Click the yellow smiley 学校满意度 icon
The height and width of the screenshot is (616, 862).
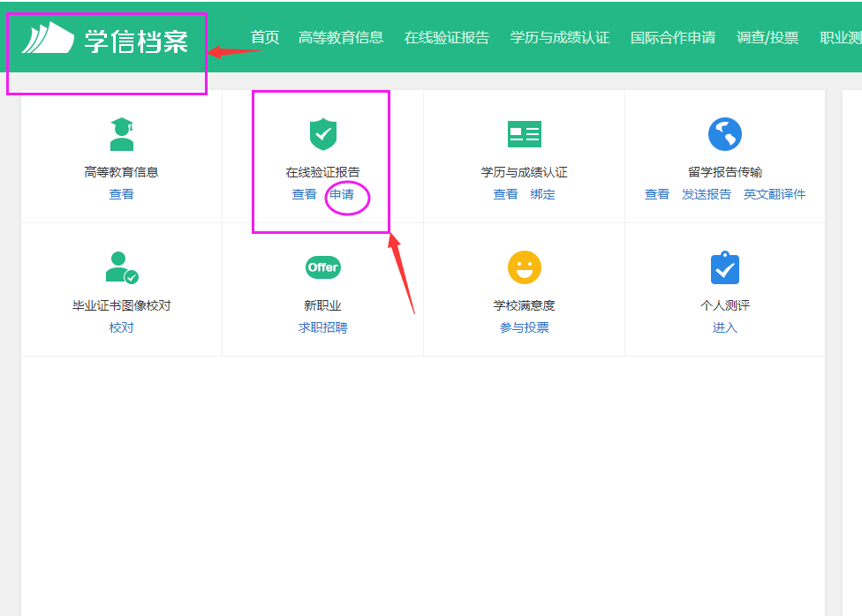[524, 267]
